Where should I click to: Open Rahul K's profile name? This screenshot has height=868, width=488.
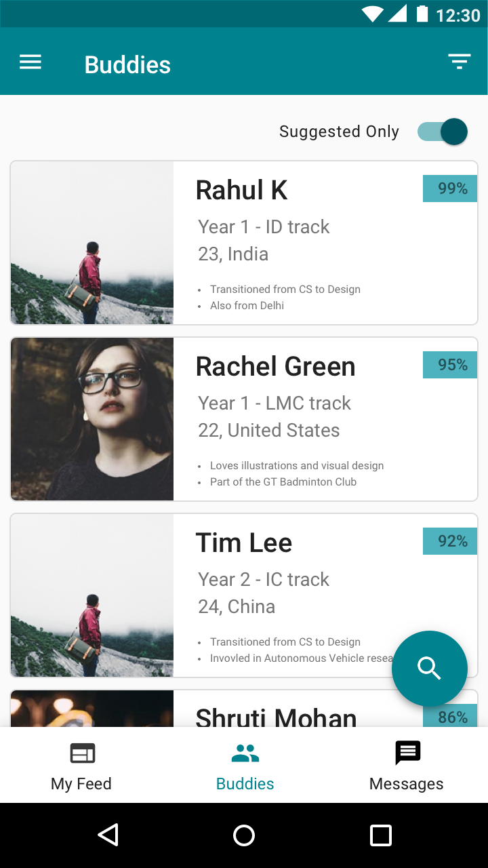[x=241, y=190]
